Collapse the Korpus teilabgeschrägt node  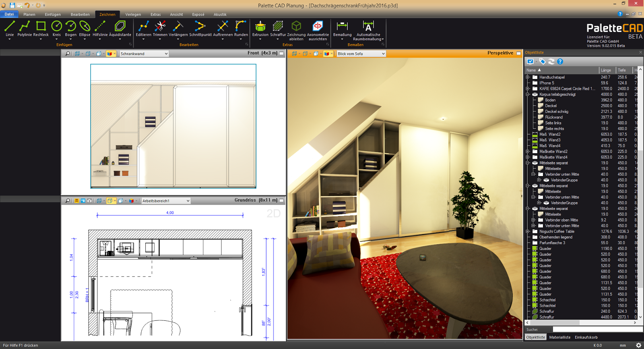[x=528, y=94]
